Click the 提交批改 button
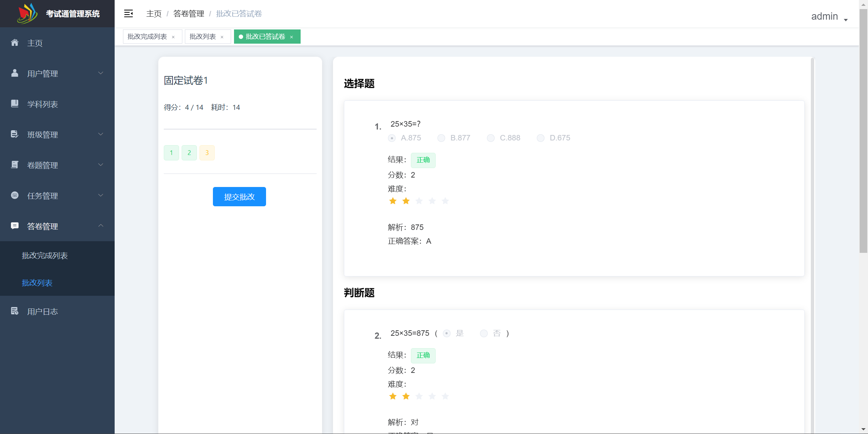Screen dimensions: 868x434 (239, 196)
